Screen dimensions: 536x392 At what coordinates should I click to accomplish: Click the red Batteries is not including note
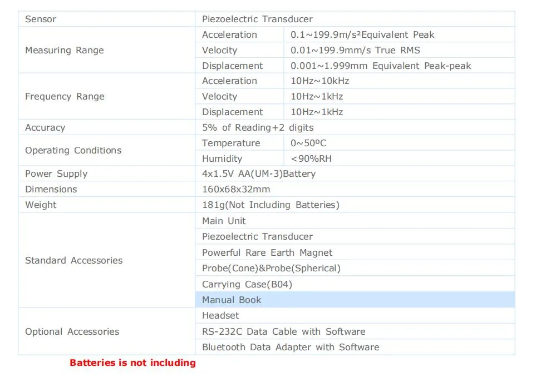pos(132,363)
